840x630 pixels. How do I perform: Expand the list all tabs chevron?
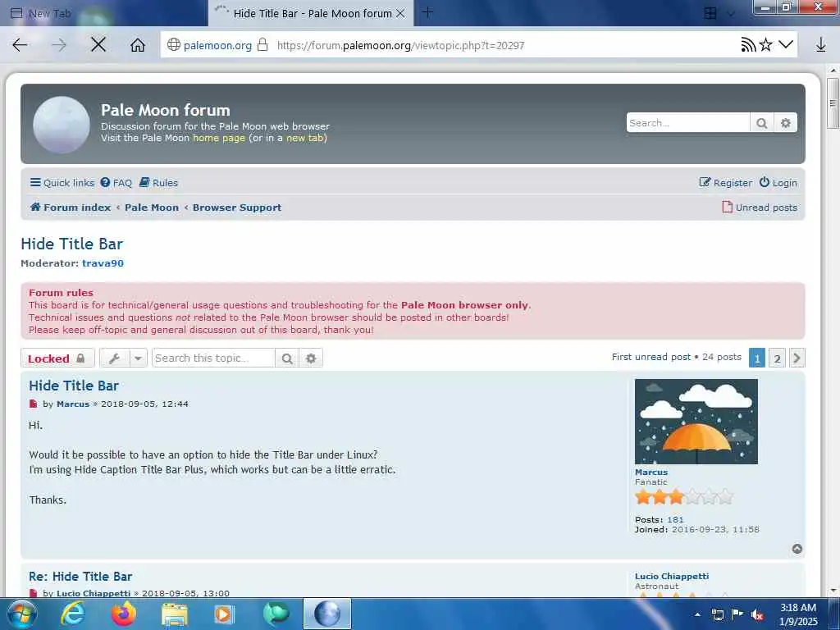pyautogui.click(x=731, y=13)
